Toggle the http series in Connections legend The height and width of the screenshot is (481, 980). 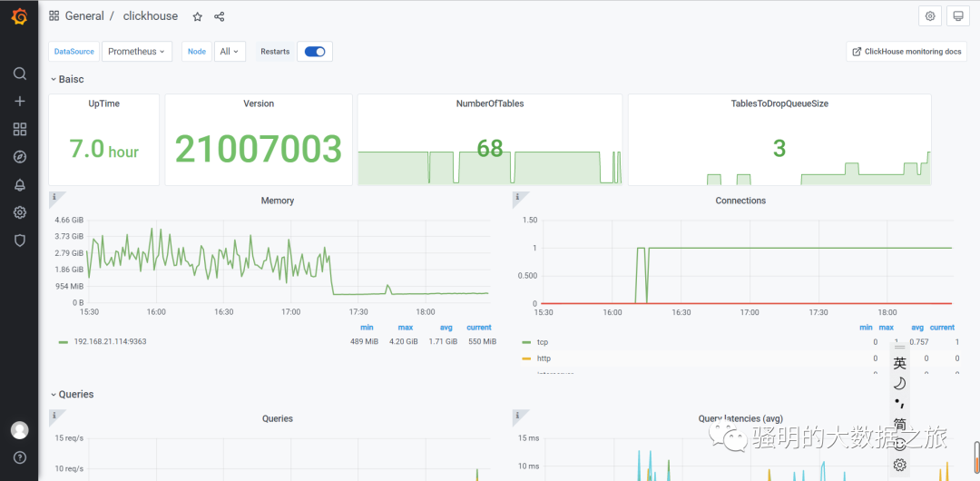[544, 358]
